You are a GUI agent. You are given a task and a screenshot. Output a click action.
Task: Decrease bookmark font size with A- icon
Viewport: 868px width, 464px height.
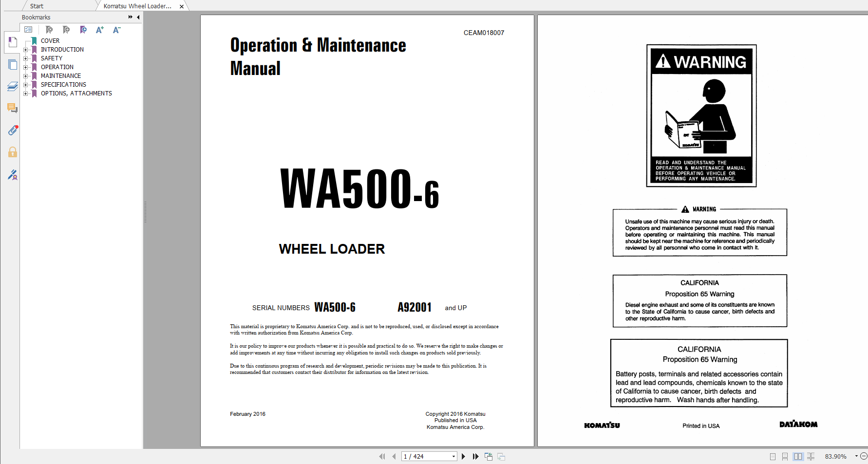(x=116, y=30)
